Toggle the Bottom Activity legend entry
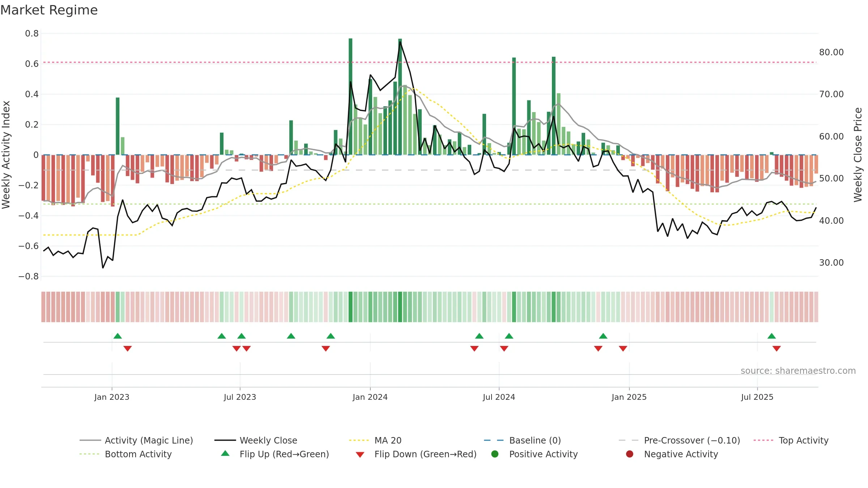Viewport: 868px width, 488px height. pos(125,454)
